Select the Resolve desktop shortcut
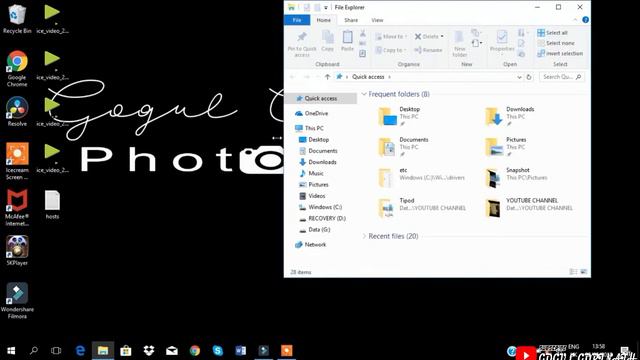The height and width of the screenshot is (360, 640). pyautogui.click(x=17, y=111)
